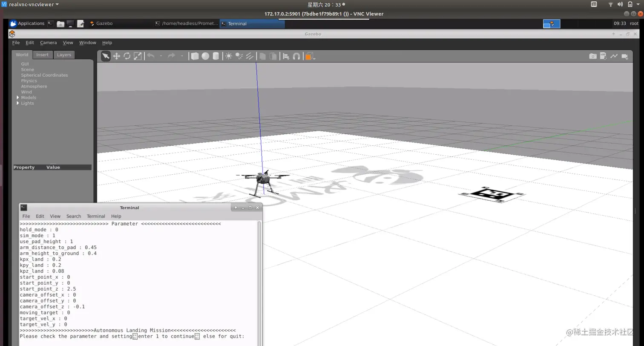
Task: Add a point light
Action: click(x=229, y=56)
